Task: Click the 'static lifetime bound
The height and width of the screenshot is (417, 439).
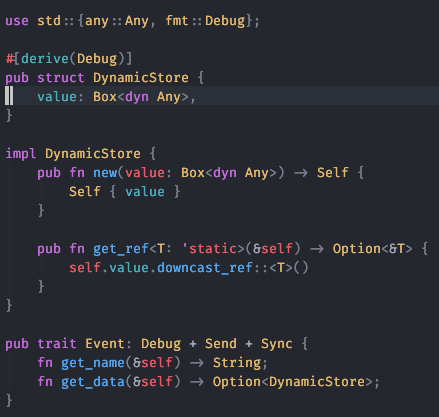Action: coord(209,249)
